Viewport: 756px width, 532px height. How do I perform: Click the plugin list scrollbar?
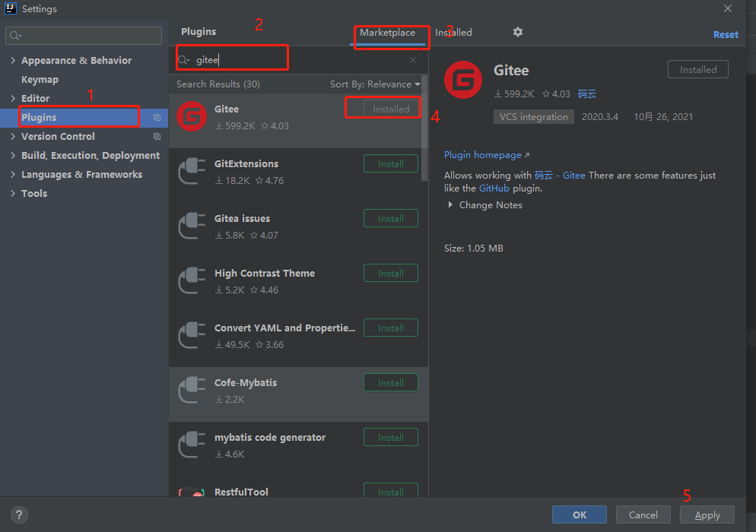tap(424, 128)
